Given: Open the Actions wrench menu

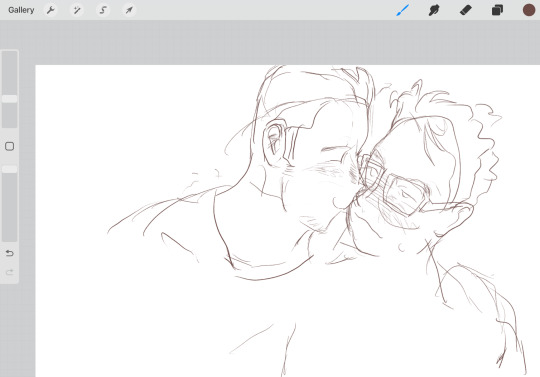Looking at the screenshot, I should coord(51,10).
